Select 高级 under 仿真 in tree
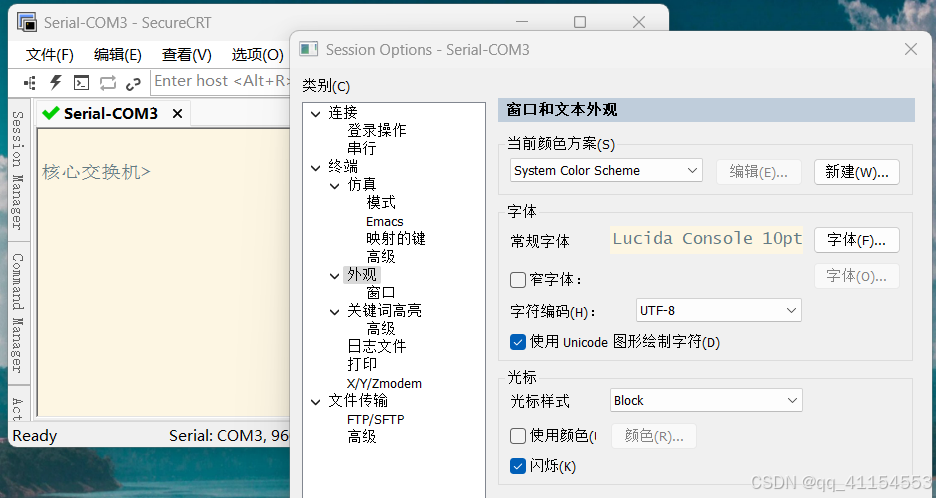The image size is (936, 498). [381, 257]
